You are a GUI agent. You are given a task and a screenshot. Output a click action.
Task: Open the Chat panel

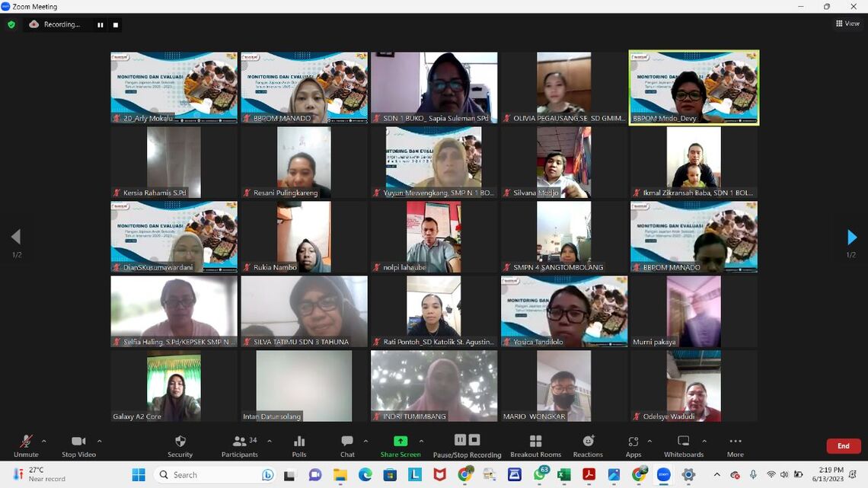tap(347, 445)
